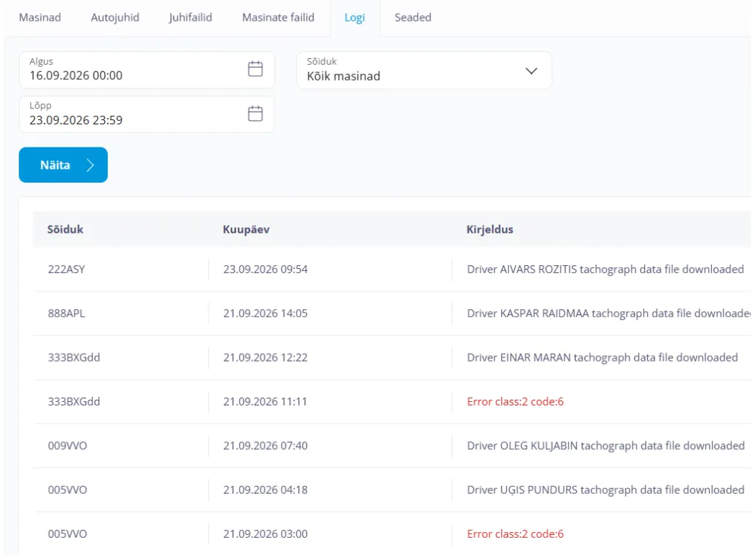
Task: Select the Logi tab
Action: [355, 17]
